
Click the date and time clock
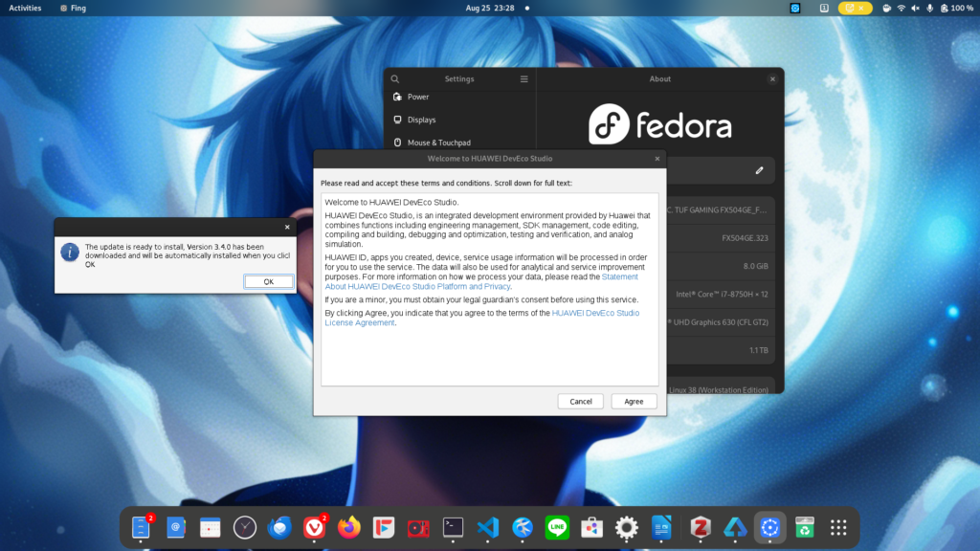tap(490, 8)
